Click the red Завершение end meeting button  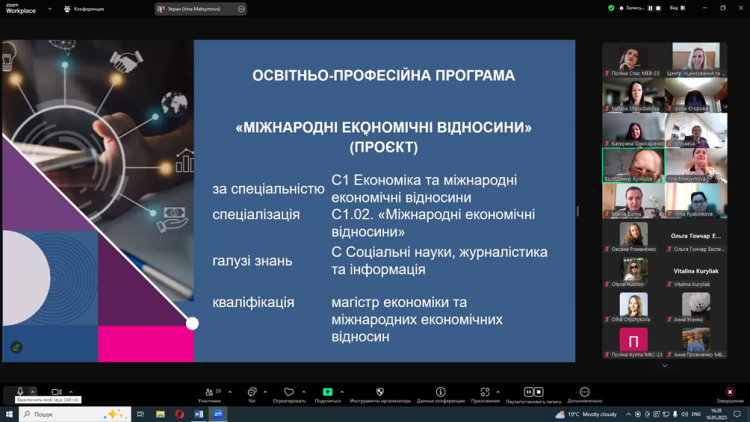tap(730, 393)
